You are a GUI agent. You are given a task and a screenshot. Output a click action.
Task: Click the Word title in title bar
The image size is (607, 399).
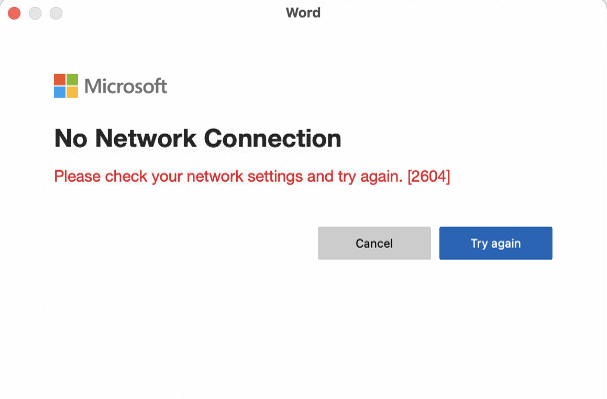[303, 13]
